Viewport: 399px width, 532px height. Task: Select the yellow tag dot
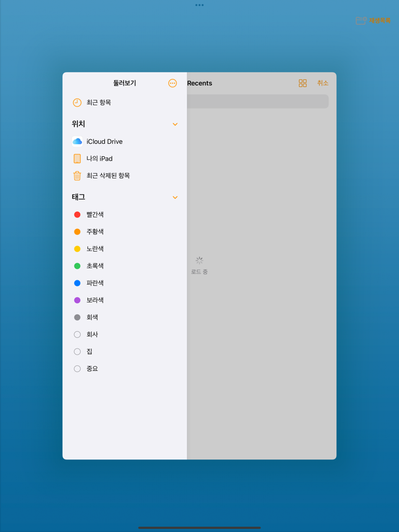pos(77,249)
